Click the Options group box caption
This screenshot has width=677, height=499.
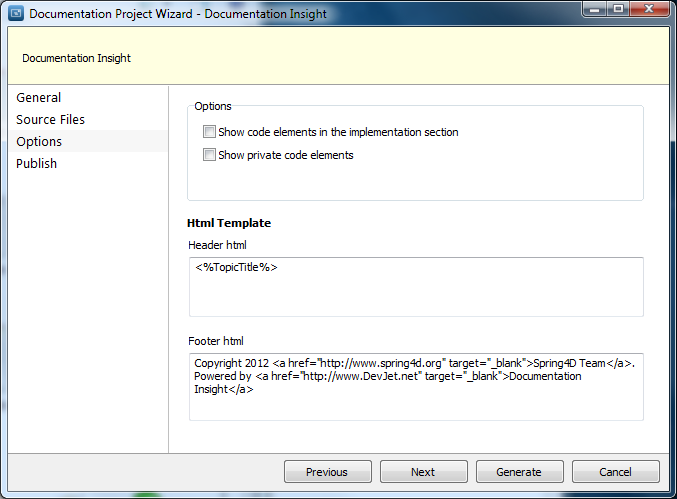[213, 106]
